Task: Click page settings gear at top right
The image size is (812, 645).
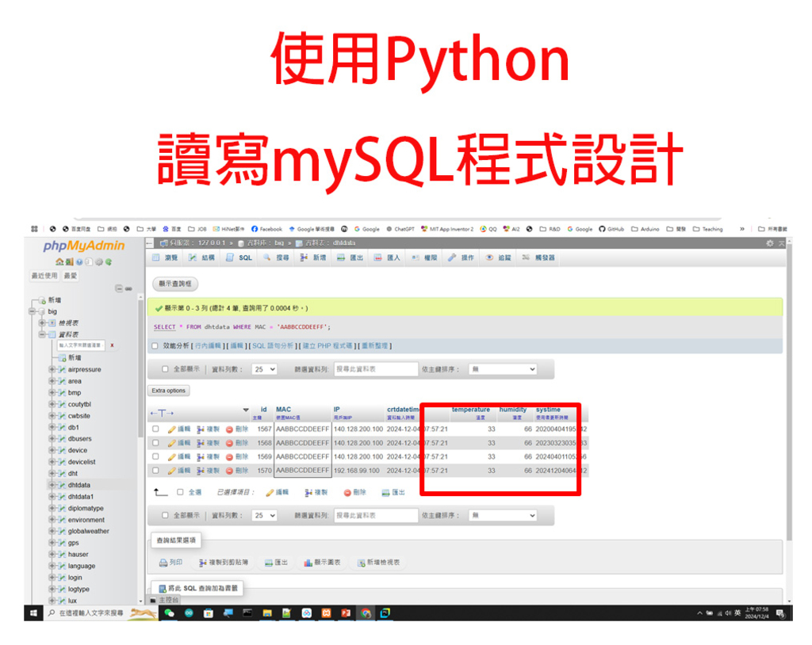Action: [x=770, y=243]
